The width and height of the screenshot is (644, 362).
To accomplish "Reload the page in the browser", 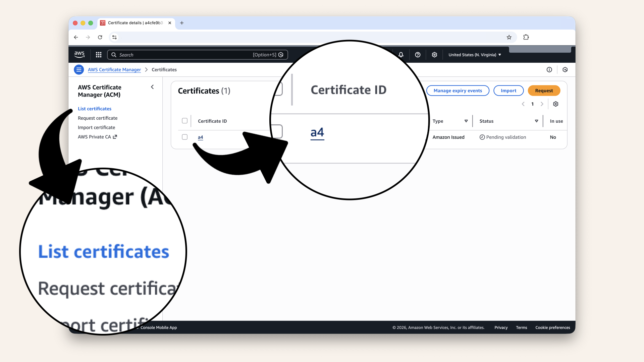I will (100, 37).
